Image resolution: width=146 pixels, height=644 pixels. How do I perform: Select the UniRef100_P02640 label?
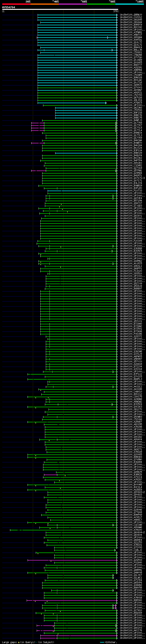[131, 562]
